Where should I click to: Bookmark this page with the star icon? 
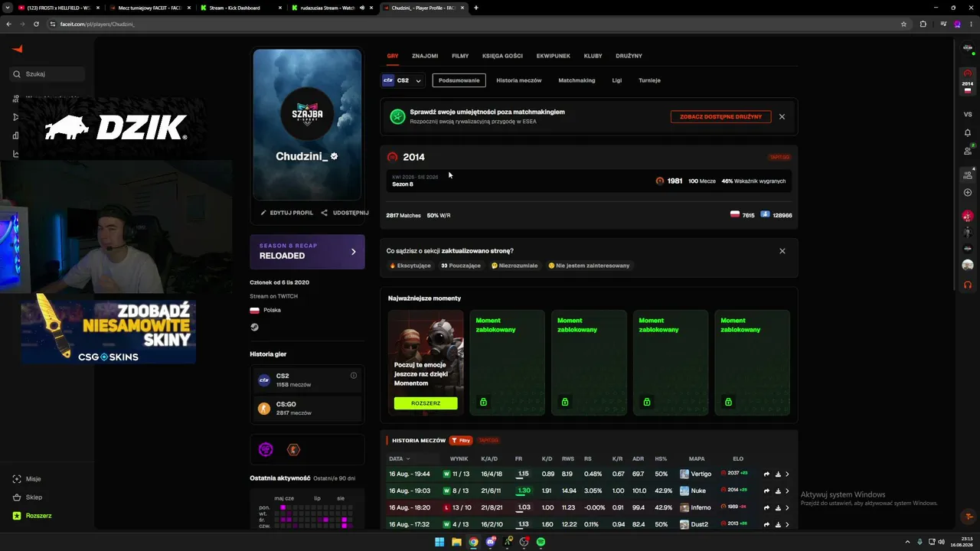(903, 24)
